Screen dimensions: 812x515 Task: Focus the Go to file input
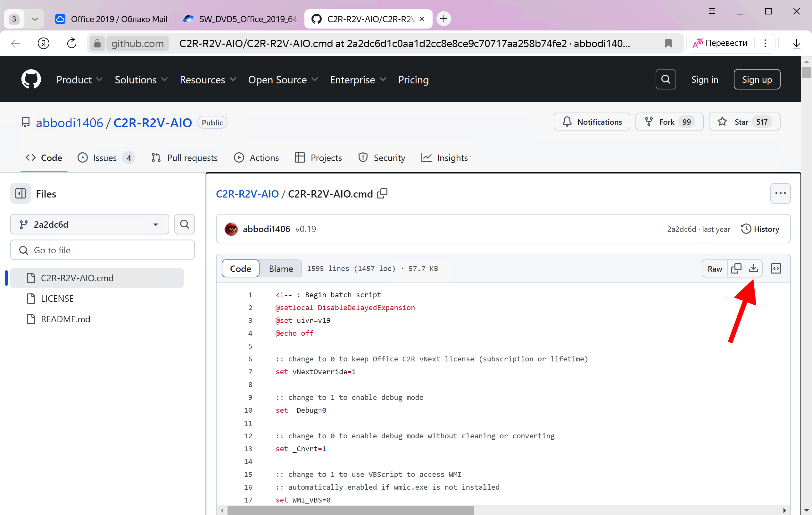103,250
